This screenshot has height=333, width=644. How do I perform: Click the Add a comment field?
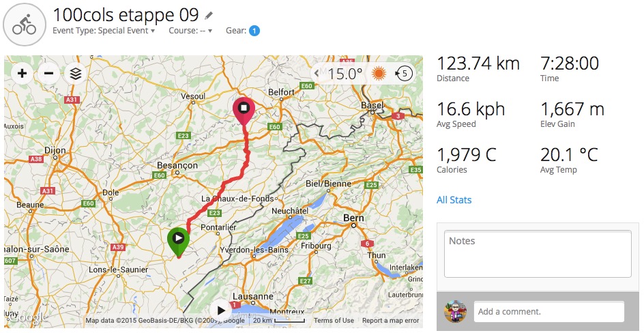pos(548,311)
